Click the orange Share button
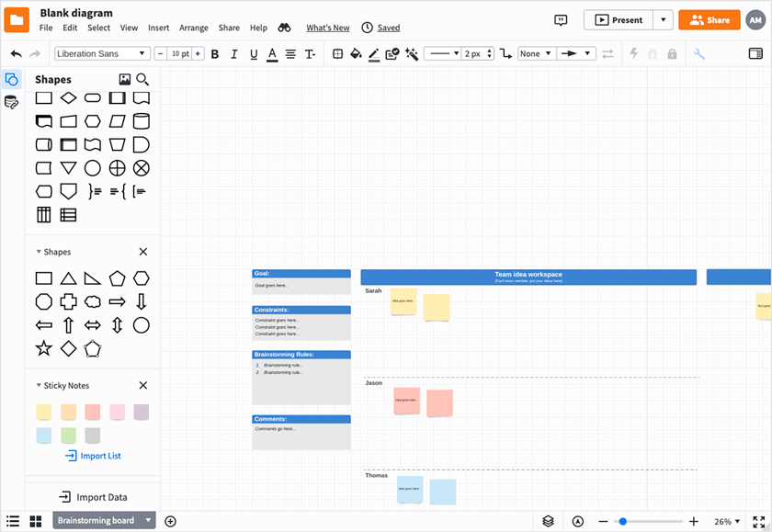The height and width of the screenshot is (532, 772). 709,20
